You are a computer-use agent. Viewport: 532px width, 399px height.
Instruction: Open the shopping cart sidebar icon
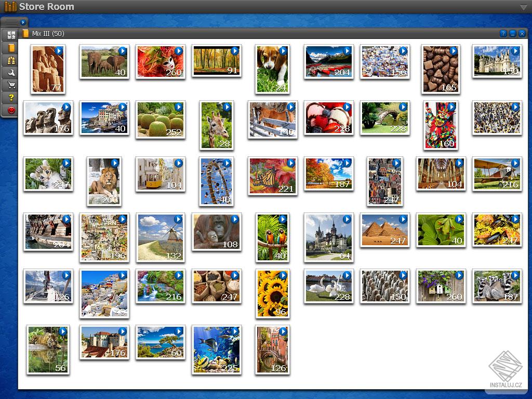(x=11, y=85)
